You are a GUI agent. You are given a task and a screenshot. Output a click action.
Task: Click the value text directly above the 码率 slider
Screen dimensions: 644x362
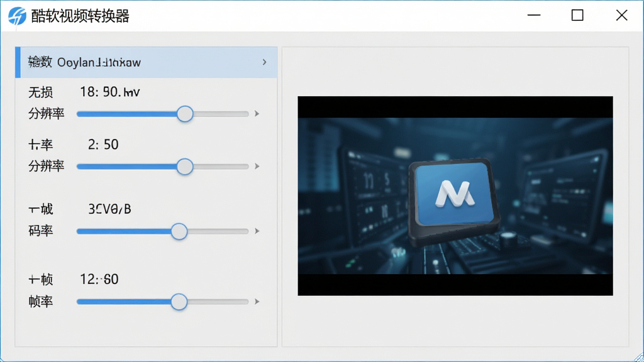pyautogui.click(x=109, y=209)
